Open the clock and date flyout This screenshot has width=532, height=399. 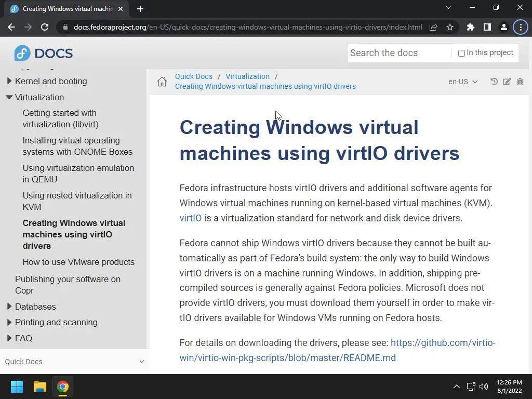tap(509, 387)
